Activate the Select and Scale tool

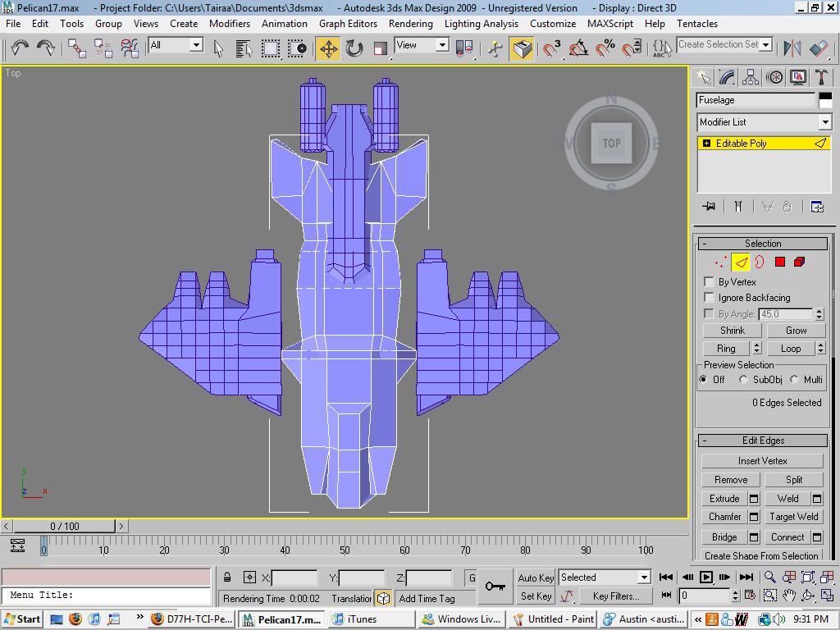pyautogui.click(x=381, y=48)
